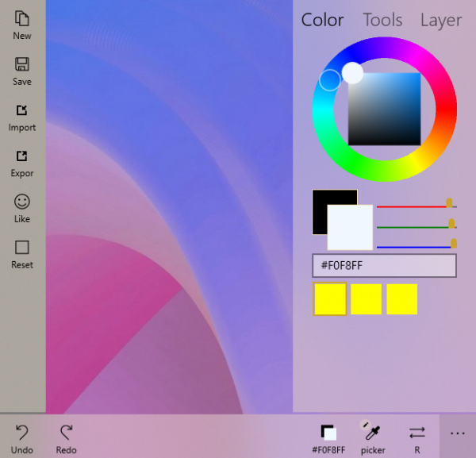Screen dimensions: 476x458
Task: Click the white handle on the color square
Action: point(352,72)
